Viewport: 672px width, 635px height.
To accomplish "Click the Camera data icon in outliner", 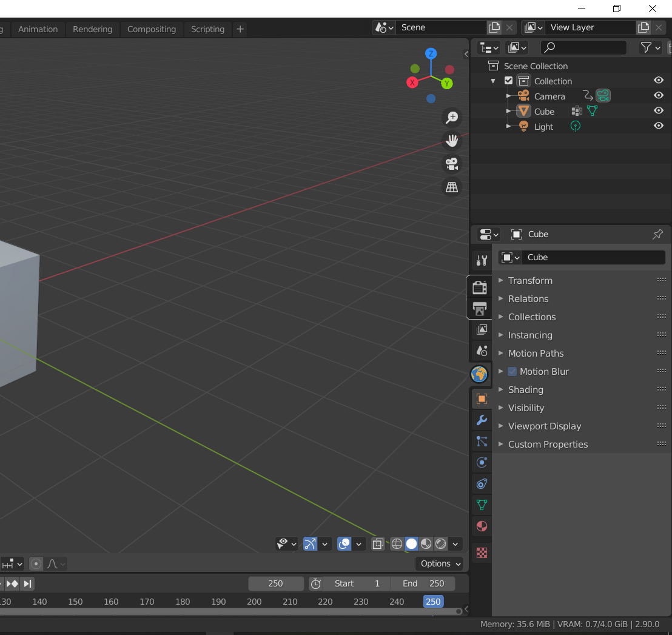I will [603, 96].
